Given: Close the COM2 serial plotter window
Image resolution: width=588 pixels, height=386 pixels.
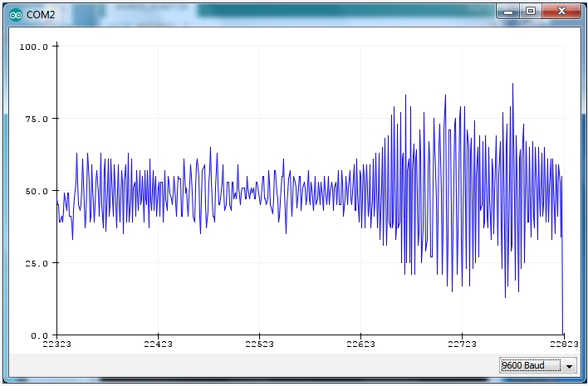Looking at the screenshot, I should (x=562, y=11).
